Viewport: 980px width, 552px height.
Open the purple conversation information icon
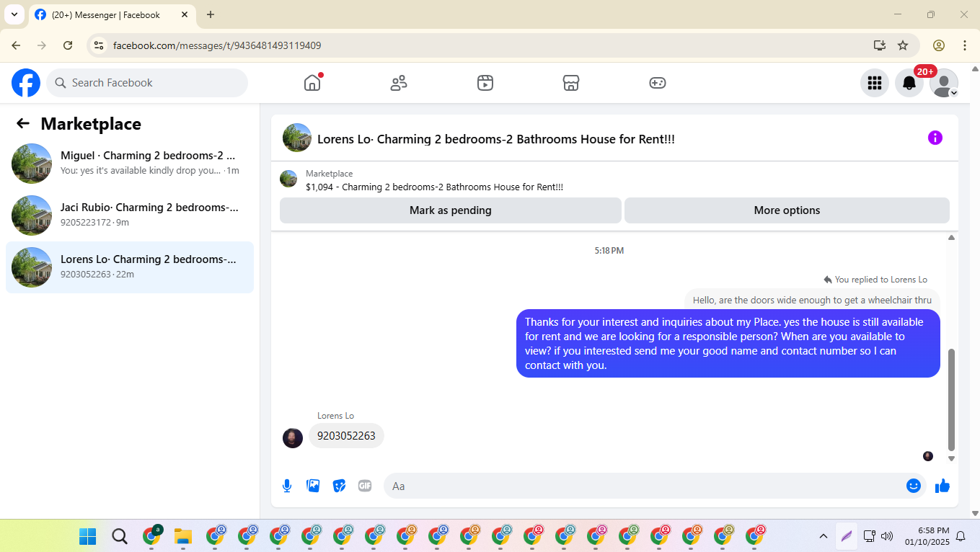pyautogui.click(x=935, y=138)
